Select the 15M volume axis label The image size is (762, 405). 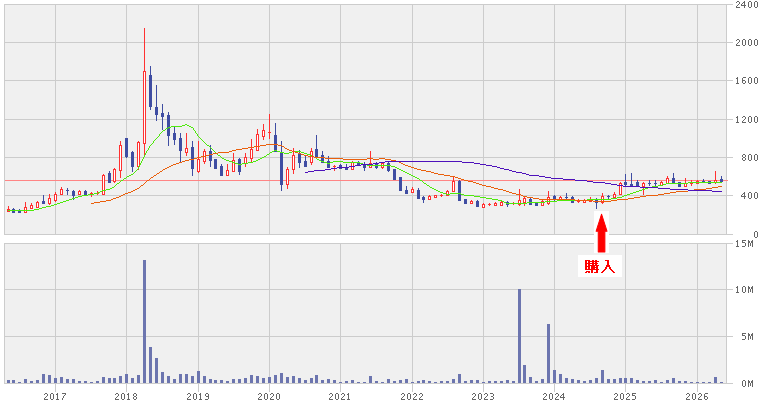coord(745,243)
